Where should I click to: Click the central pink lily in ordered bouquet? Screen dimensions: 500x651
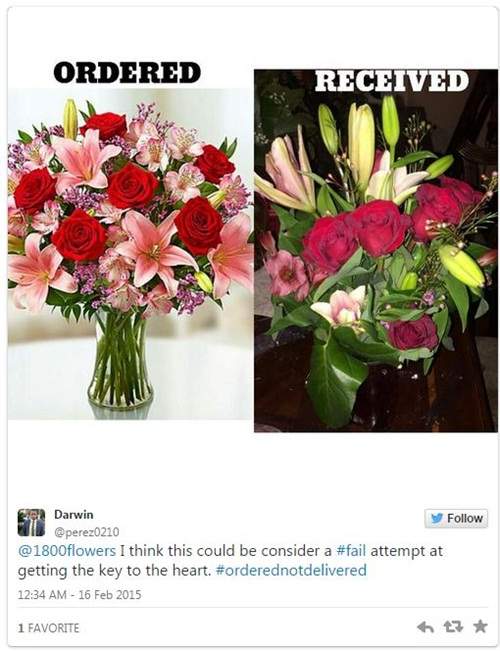click(155, 250)
